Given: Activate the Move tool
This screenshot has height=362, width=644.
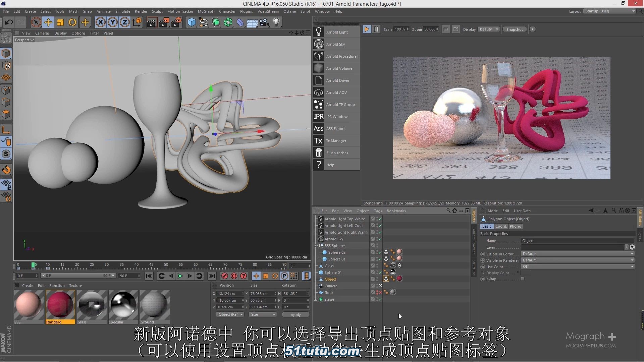Looking at the screenshot, I should pos(48,22).
